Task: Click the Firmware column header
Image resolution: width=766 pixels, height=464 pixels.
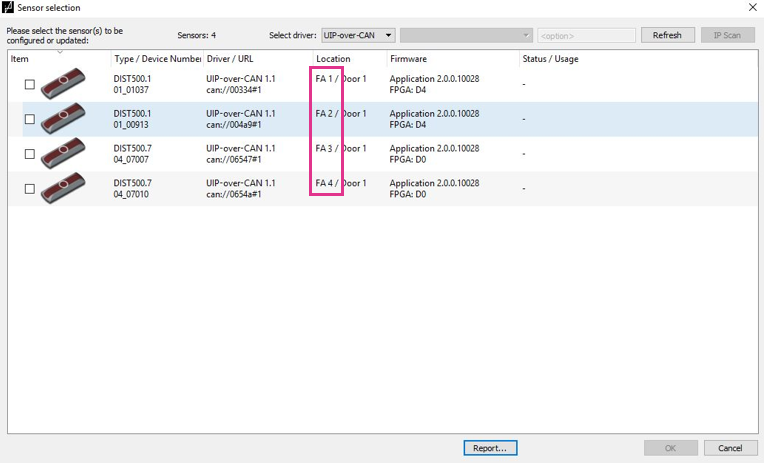Action: [408, 59]
